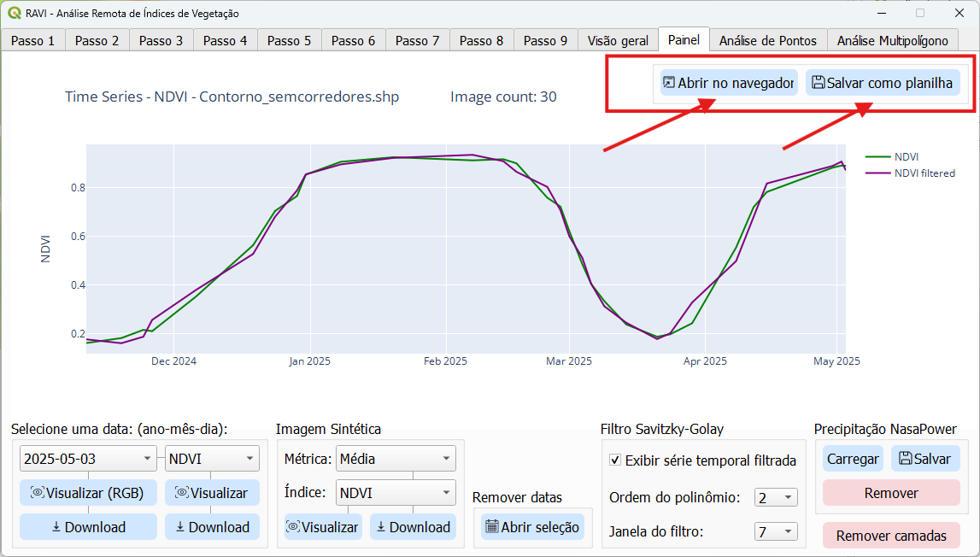
Task: Download the synthetic image
Action: point(413,527)
